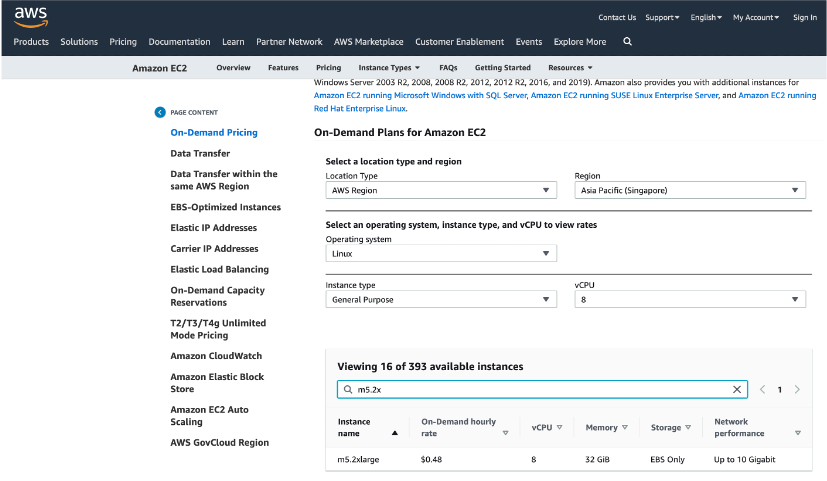Open the search magnifier in top navigation

tap(627, 41)
